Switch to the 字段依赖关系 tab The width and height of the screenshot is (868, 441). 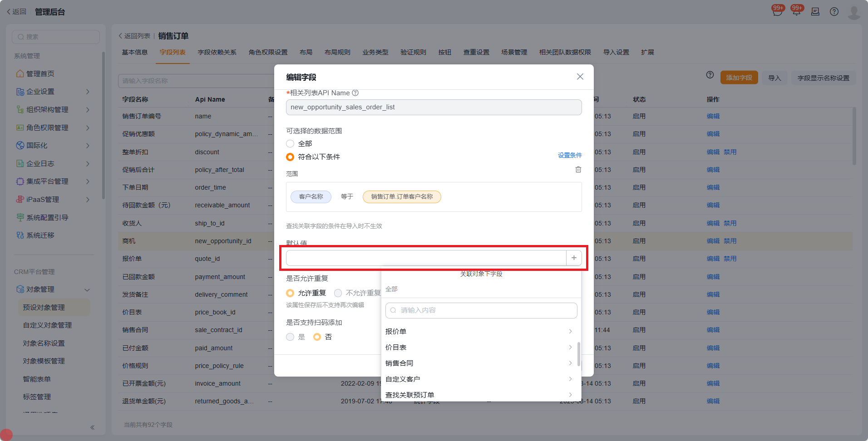[217, 52]
